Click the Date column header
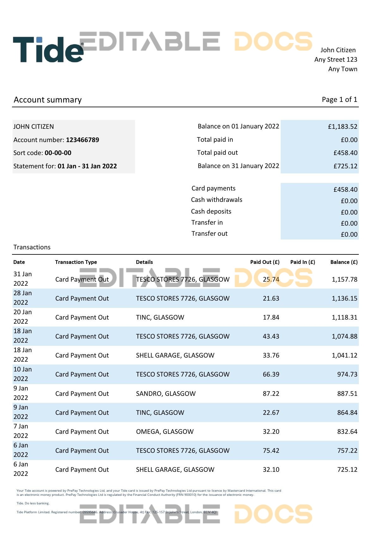This screenshot has height=555, width=392. tap(19, 262)
